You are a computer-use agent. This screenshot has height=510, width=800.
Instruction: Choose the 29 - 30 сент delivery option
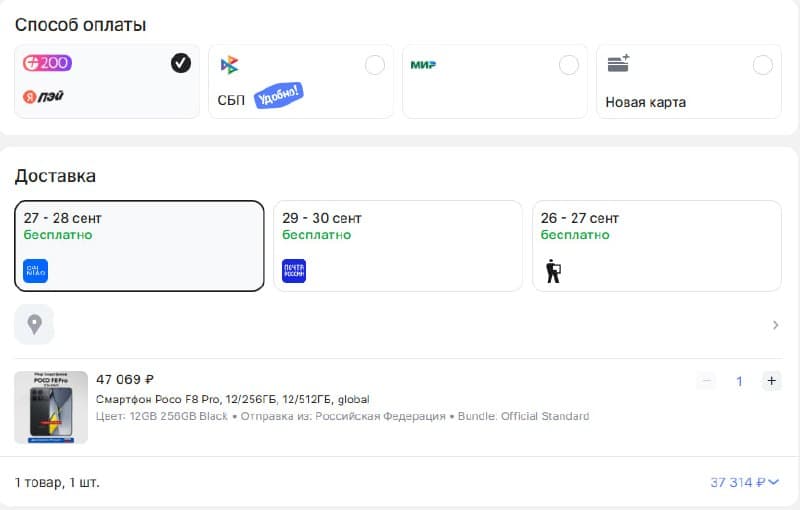(x=398, y=246)
